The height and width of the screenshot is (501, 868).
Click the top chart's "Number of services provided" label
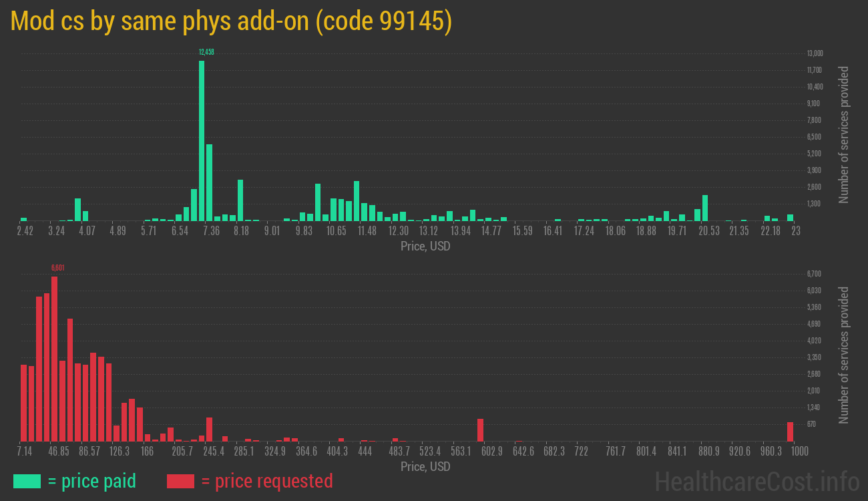tap(844, 134)
